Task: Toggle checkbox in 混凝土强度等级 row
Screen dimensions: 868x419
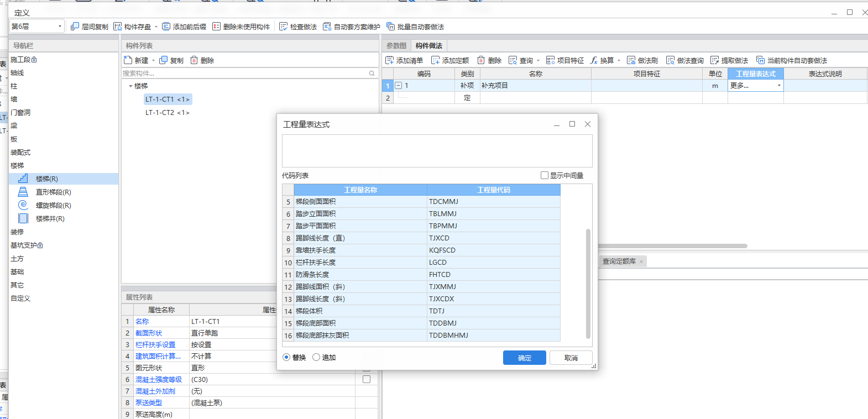Action: [367, 379]
